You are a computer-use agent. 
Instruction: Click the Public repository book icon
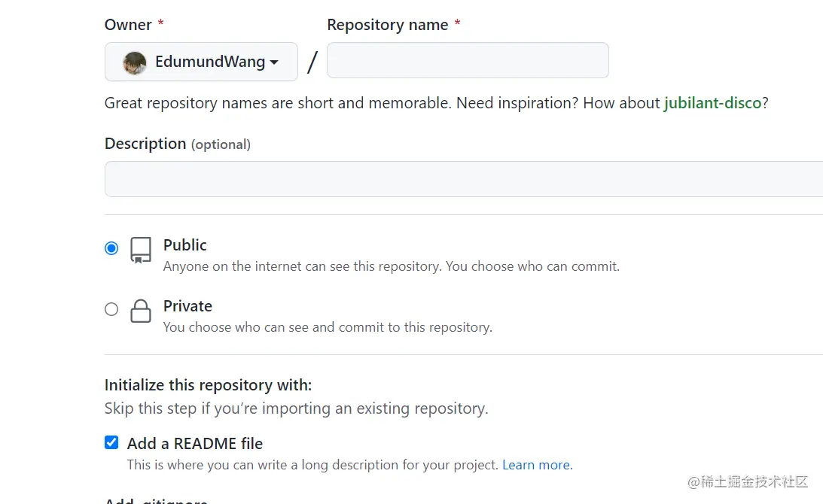point(141,250)
